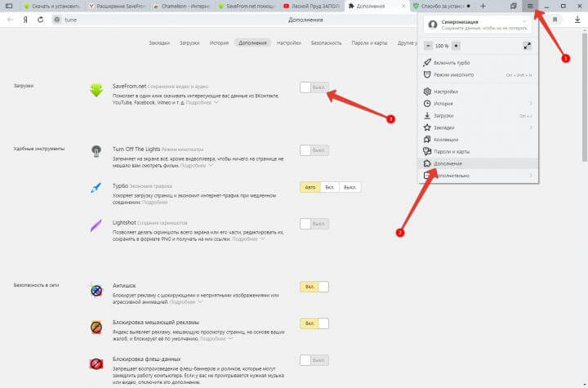Open the Пароли и карты page tab
This screenshot has width=588, height=388.
pos(369,42)
